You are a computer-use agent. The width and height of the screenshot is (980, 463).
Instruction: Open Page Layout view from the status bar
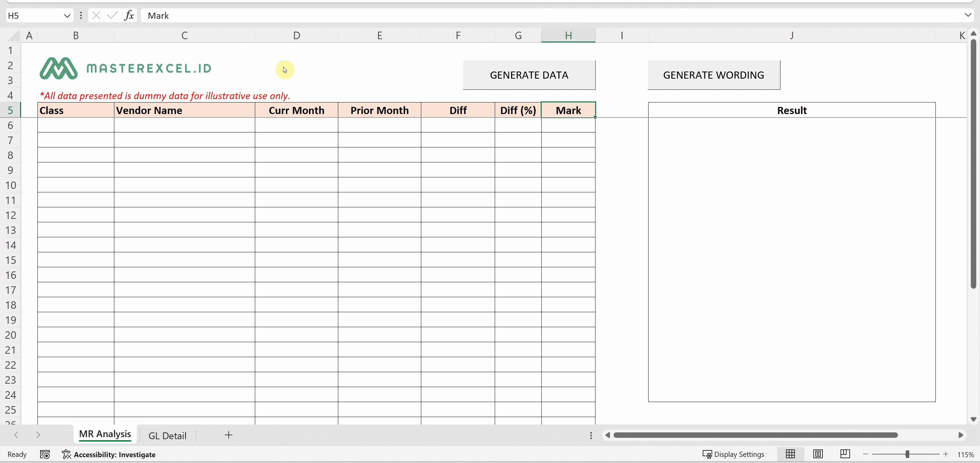(818, 454)
